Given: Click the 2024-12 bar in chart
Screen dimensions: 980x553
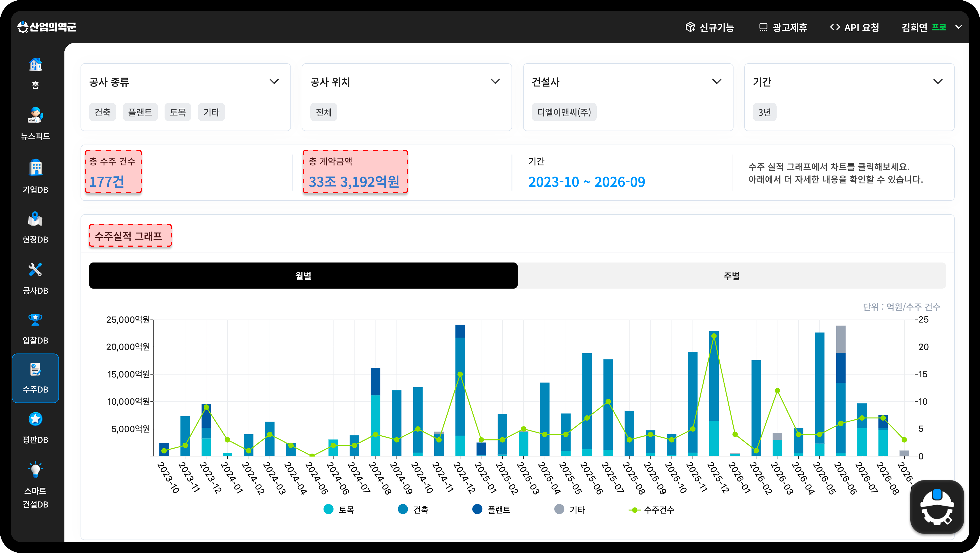Looking at the screenshot, I should 460,390.
